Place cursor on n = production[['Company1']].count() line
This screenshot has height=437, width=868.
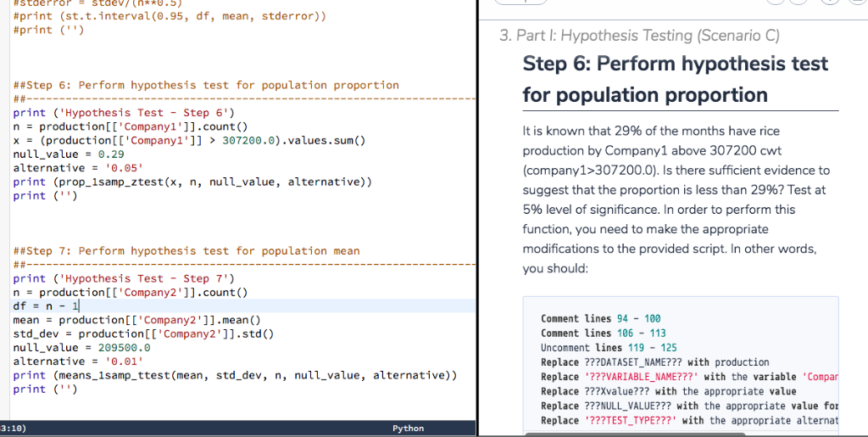pyautogui.click(x=131, y=126)
